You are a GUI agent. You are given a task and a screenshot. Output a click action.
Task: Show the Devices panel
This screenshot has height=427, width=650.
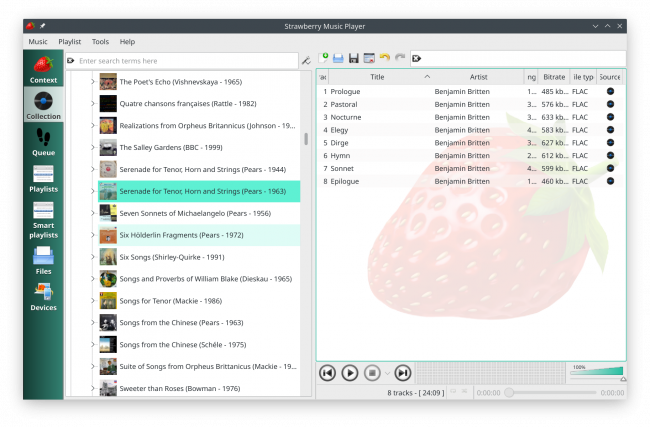coord(43,296)
